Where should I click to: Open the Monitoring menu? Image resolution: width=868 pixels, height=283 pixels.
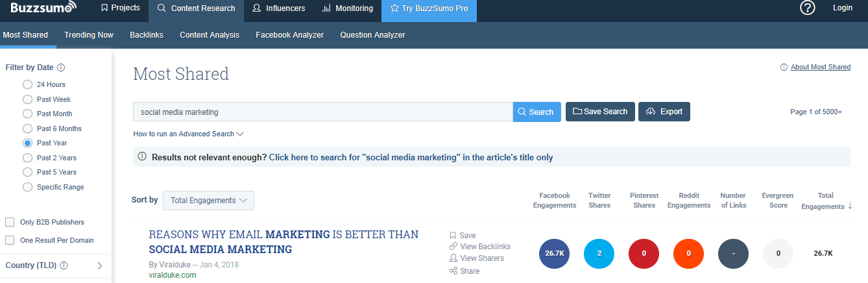pyautogui.click(x=347, y=8)
